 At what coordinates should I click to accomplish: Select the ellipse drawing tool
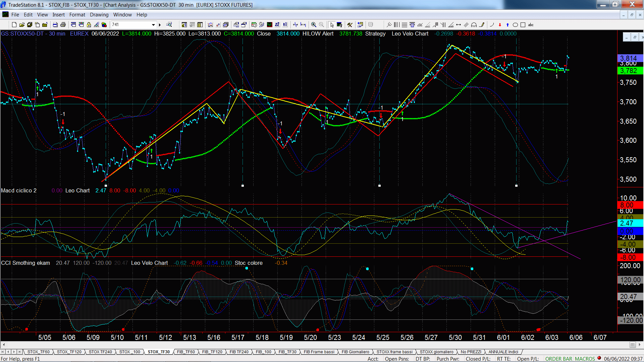516,25
